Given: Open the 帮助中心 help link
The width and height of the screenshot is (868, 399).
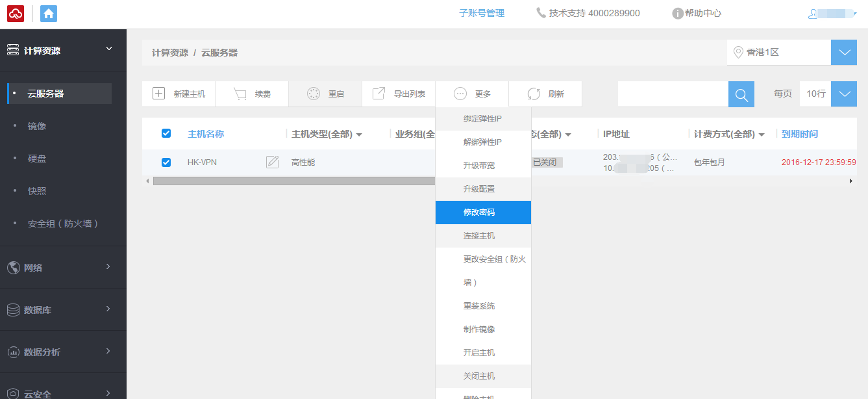Looking at the screenshot, I should 703,13.
